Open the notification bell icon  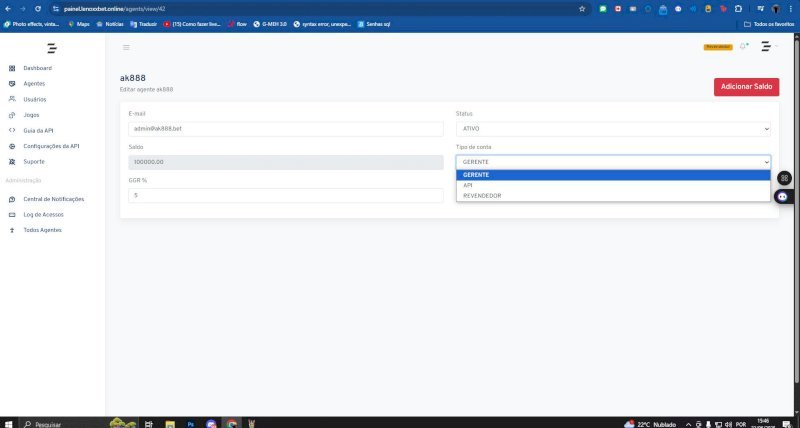(x=743, y=47)
